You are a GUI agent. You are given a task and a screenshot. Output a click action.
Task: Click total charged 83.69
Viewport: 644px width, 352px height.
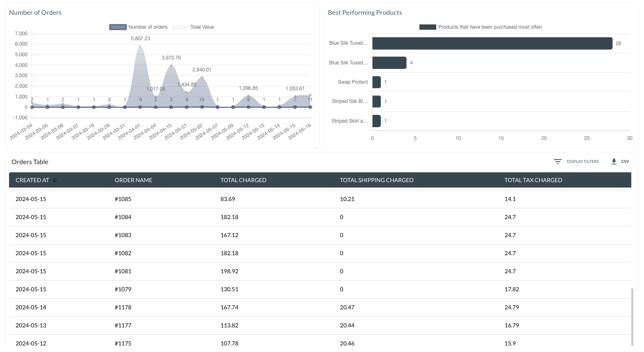(228, 199)
